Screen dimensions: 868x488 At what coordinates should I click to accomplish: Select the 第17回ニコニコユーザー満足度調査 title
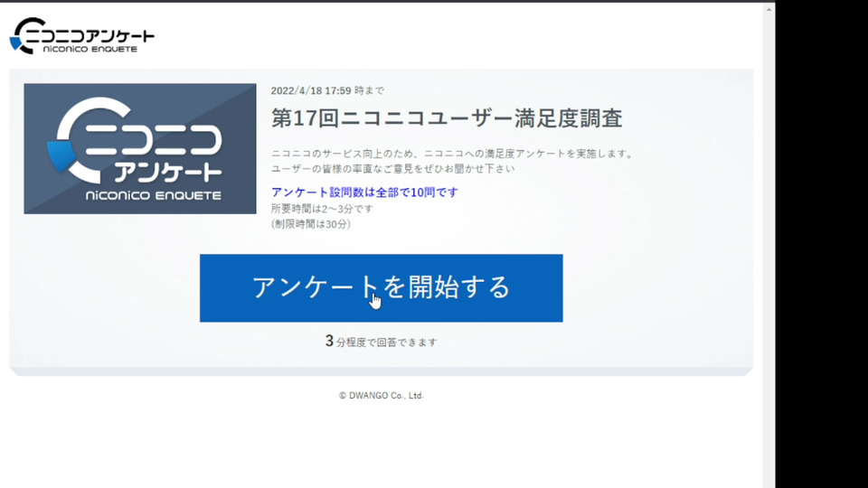tap(447, 118)
